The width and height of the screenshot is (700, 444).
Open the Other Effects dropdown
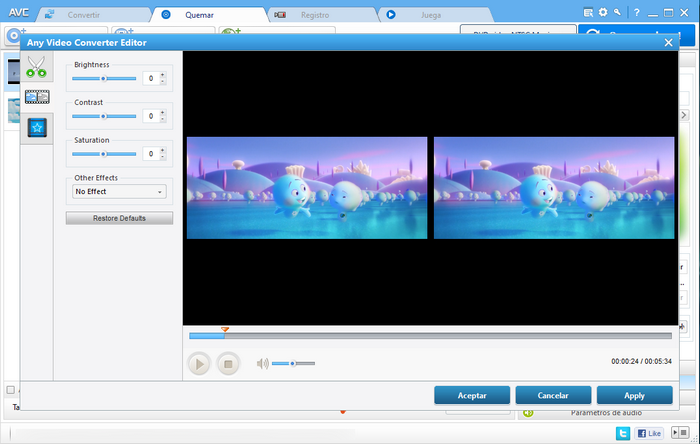click(x=119, y=191)
